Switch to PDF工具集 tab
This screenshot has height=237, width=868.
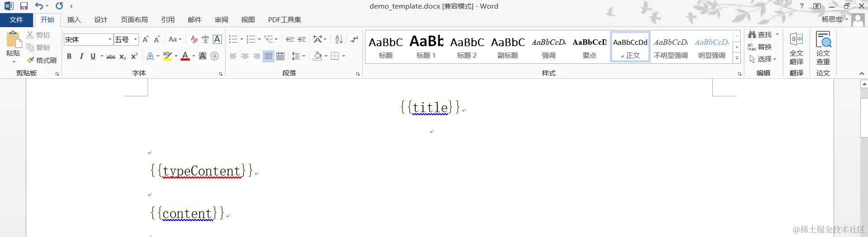(284, 20)
